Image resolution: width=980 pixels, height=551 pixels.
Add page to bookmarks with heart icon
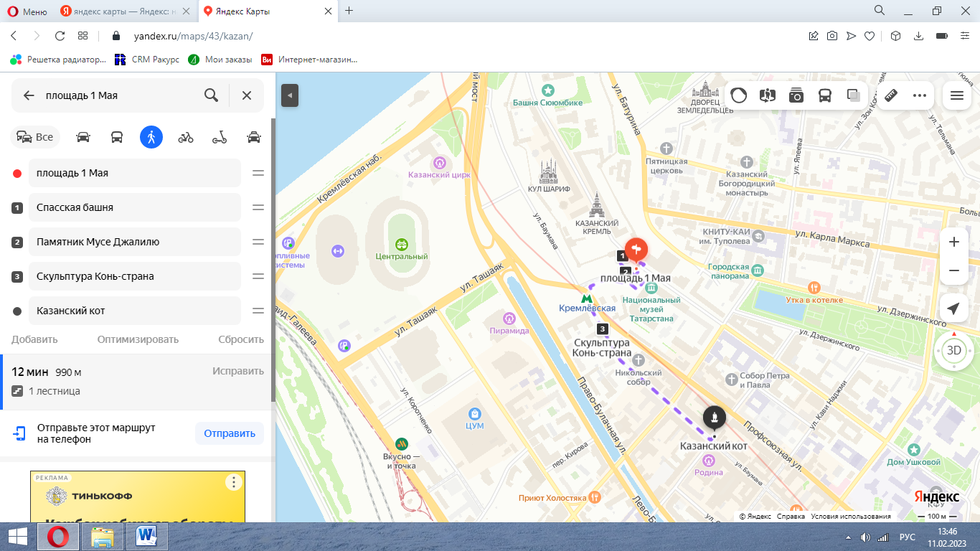870,36
